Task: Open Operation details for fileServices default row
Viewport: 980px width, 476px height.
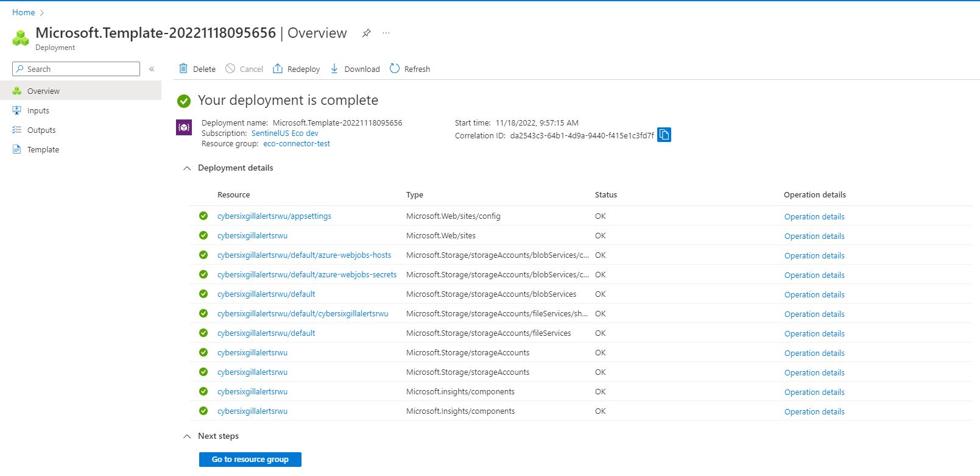Action: (814, 333)
